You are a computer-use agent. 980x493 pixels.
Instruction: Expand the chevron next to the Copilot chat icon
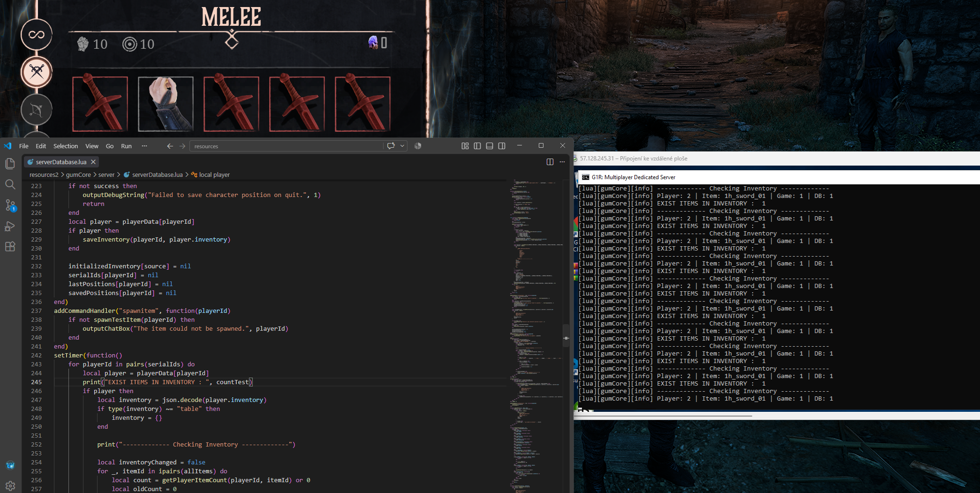pyautogui.click(x=402, y=146)
